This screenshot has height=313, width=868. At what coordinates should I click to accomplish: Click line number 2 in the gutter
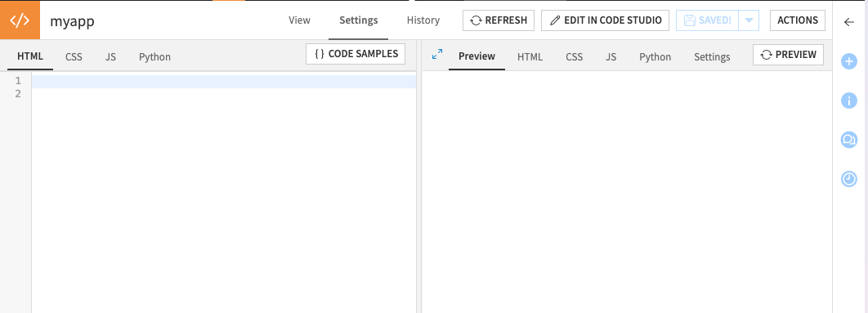(x=18, y=94)
